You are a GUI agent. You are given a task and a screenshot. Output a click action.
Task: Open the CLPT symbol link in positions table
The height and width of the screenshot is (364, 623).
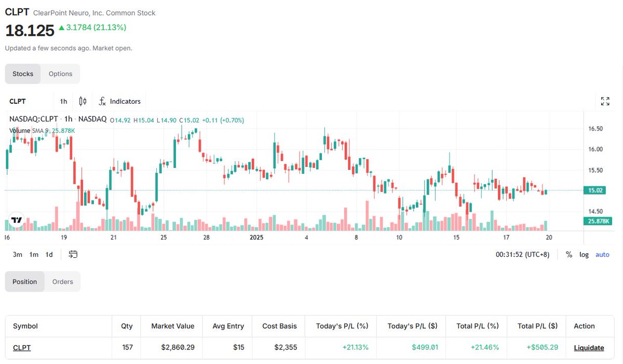[22, 347]
